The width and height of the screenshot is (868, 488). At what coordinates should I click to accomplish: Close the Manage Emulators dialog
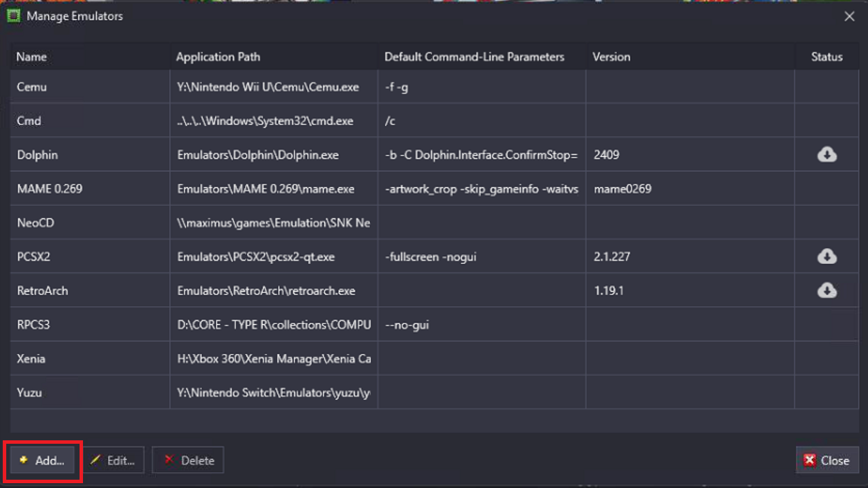coord(827,460)
